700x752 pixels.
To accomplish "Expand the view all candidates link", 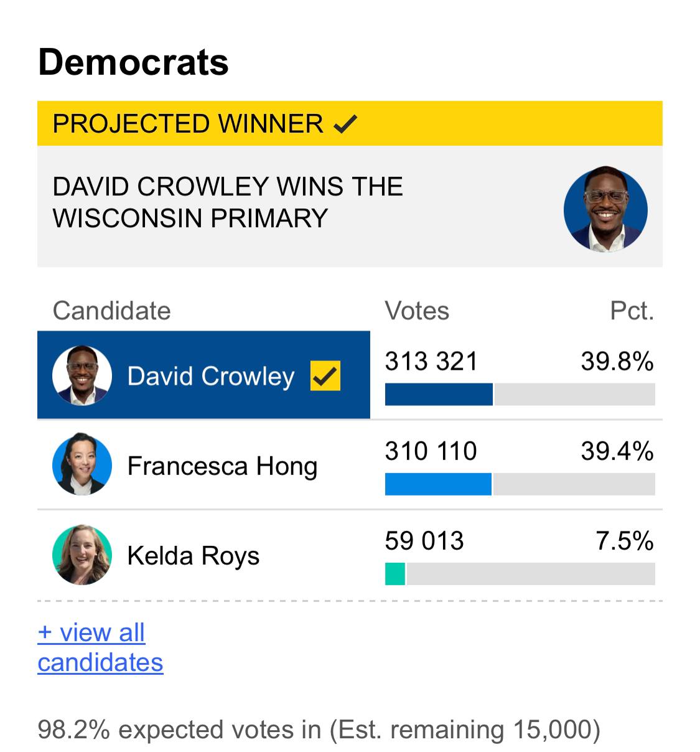I will tap(100, 647).
